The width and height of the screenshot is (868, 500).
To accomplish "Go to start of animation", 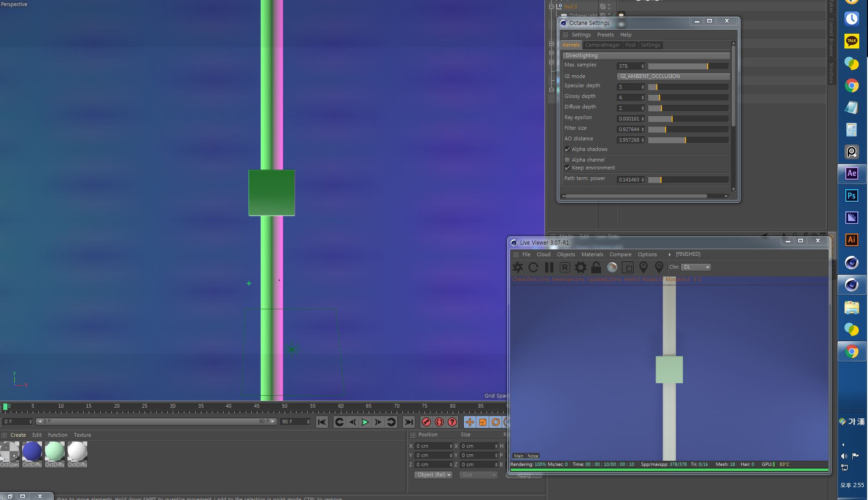I will (322, 422).
